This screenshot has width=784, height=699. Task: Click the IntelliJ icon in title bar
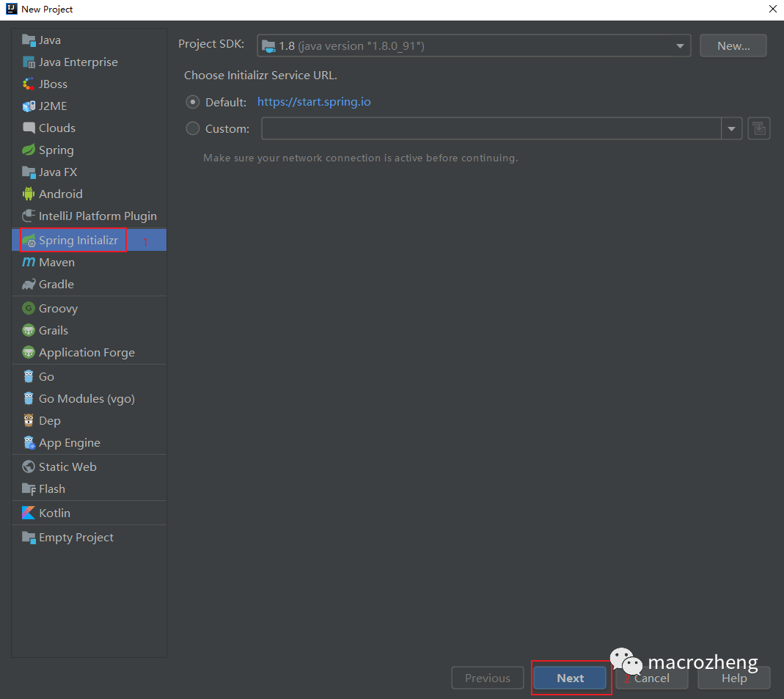[11, 9]
